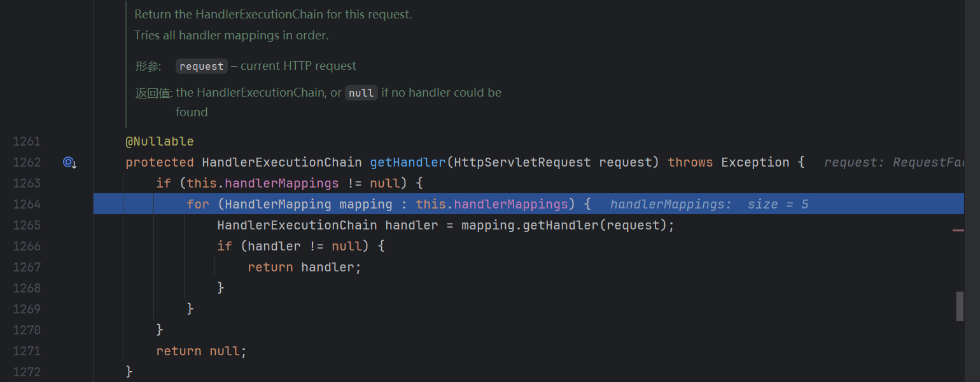Toggle a breakpoint at line number 1267

tap(27, 267)
